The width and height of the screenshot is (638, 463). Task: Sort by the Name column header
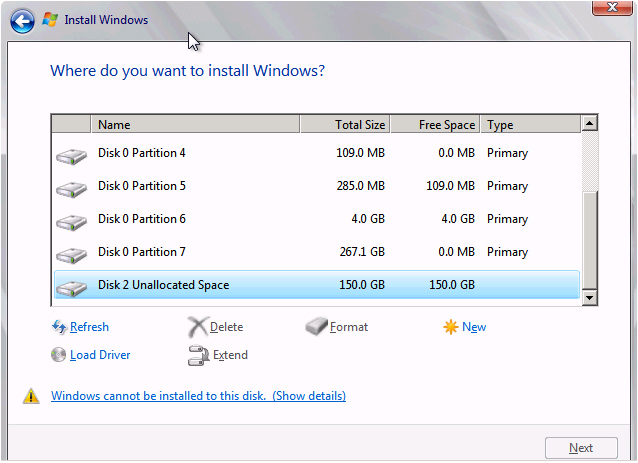pos(195,124)
